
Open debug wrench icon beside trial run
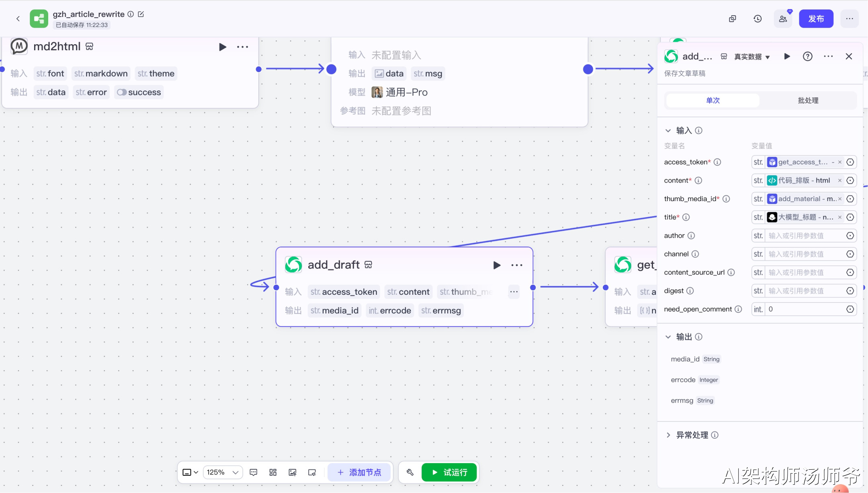coord(410,472)
